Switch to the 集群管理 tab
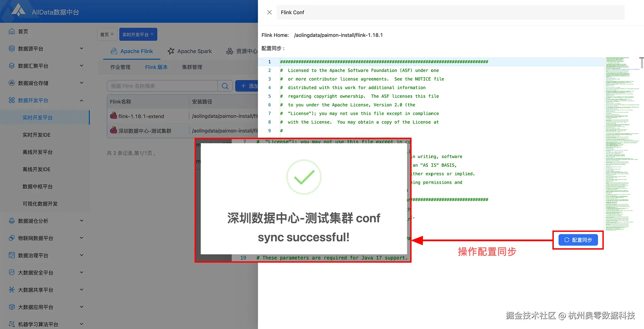This screenshot has height=329, width=644. tap(192, 67)
